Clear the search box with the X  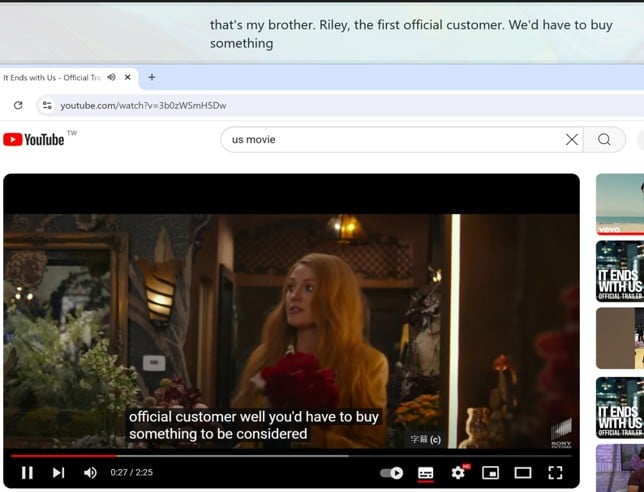tap(572, 140)
